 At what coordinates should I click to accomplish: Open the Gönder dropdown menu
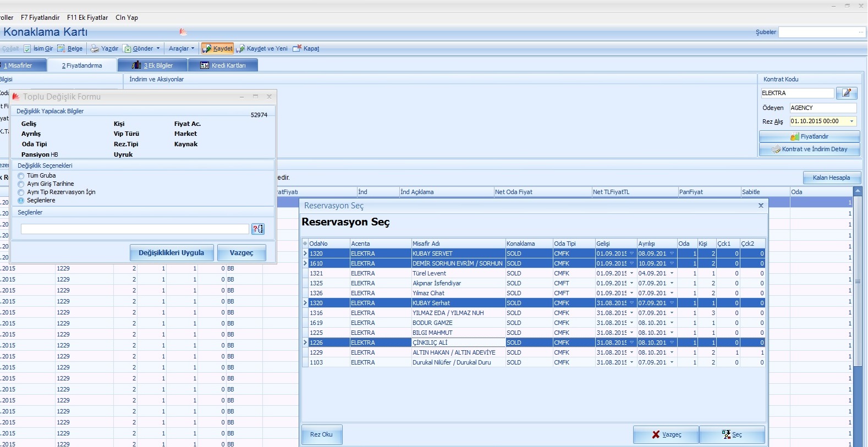click(x=158, y=48)
